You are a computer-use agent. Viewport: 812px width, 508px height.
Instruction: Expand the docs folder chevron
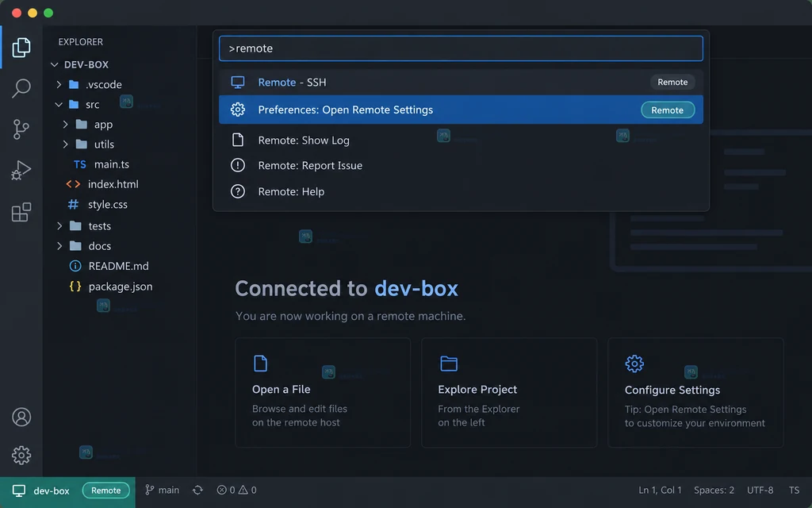(59, 246)
